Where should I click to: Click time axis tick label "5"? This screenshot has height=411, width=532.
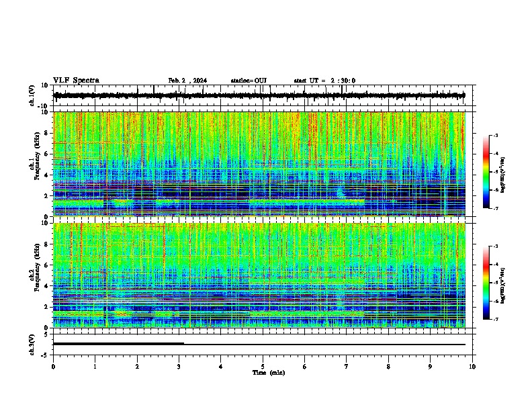tap(263, 367)
